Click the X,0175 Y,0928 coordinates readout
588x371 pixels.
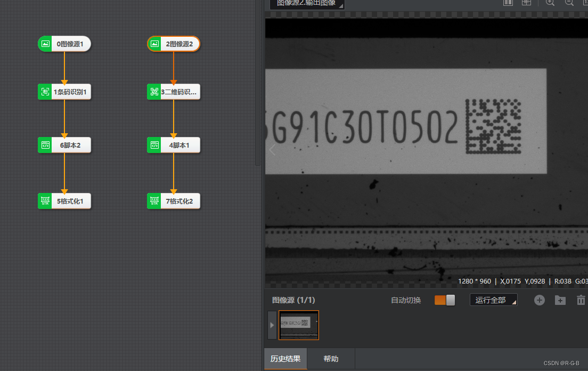(522, 281)
